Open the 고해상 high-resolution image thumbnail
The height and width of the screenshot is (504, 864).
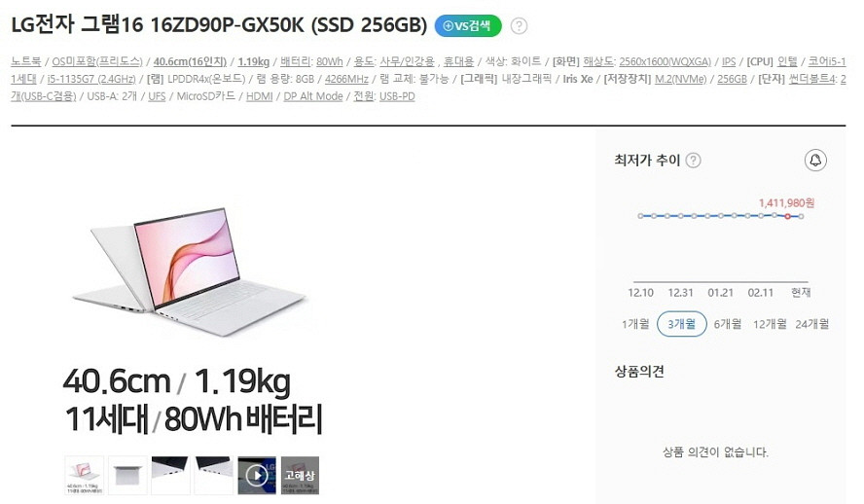(300, 476)
